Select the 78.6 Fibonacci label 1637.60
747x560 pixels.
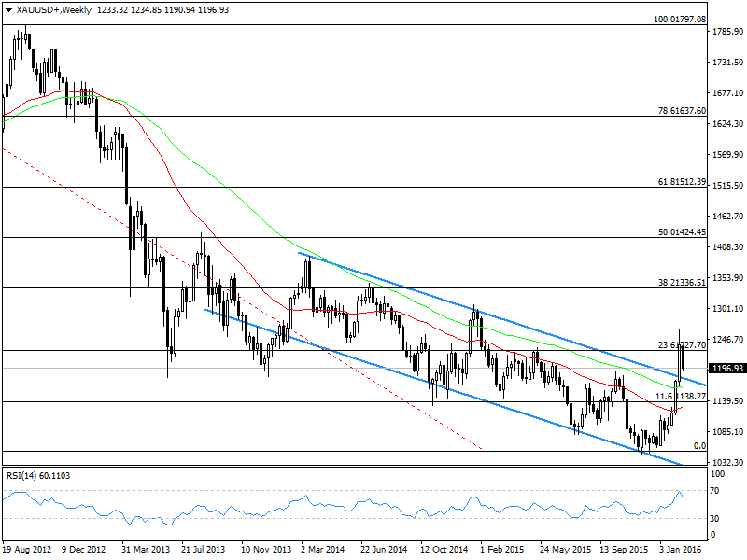tap(683, 111)
